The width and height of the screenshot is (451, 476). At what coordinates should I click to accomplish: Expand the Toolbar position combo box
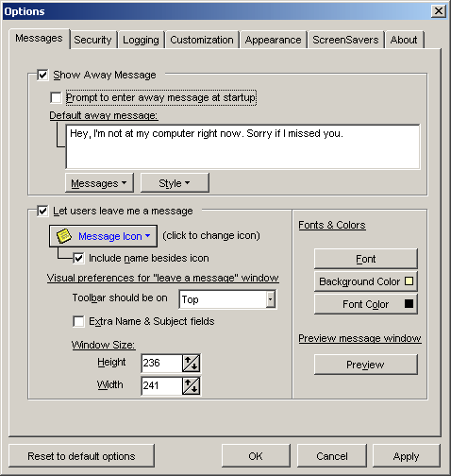pyautogui.click(x=271, y=299)
